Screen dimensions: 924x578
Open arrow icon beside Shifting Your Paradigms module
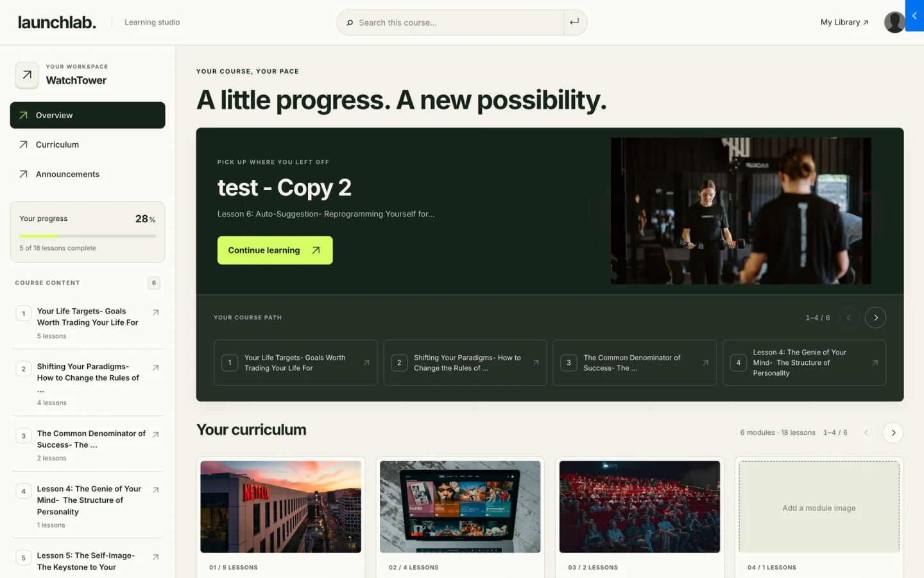[x=155, y=367]
